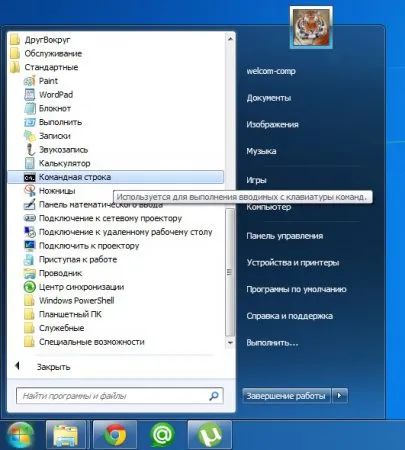
Task: Click the program list scrollbar thumb
Action: [x=230, y=272]
